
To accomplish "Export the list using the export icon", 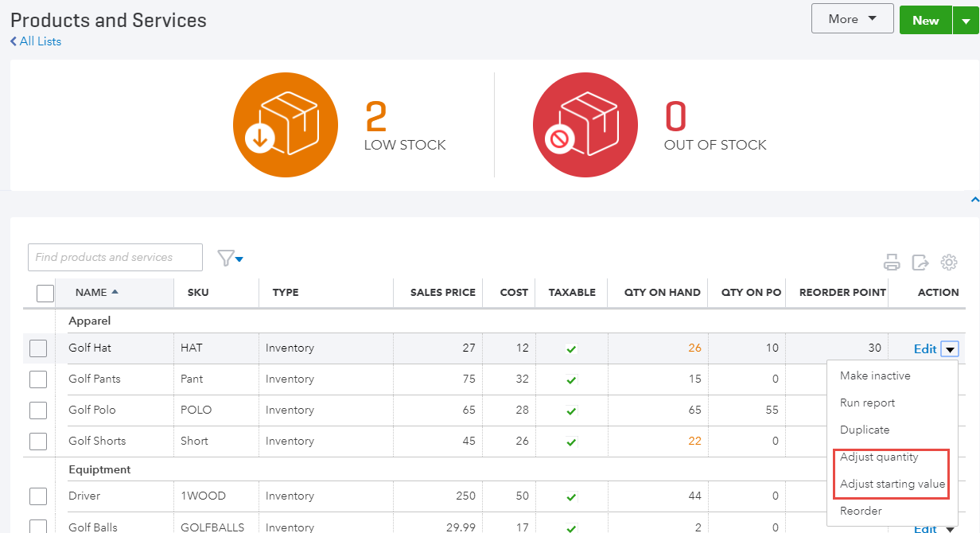I will point(920,263).
